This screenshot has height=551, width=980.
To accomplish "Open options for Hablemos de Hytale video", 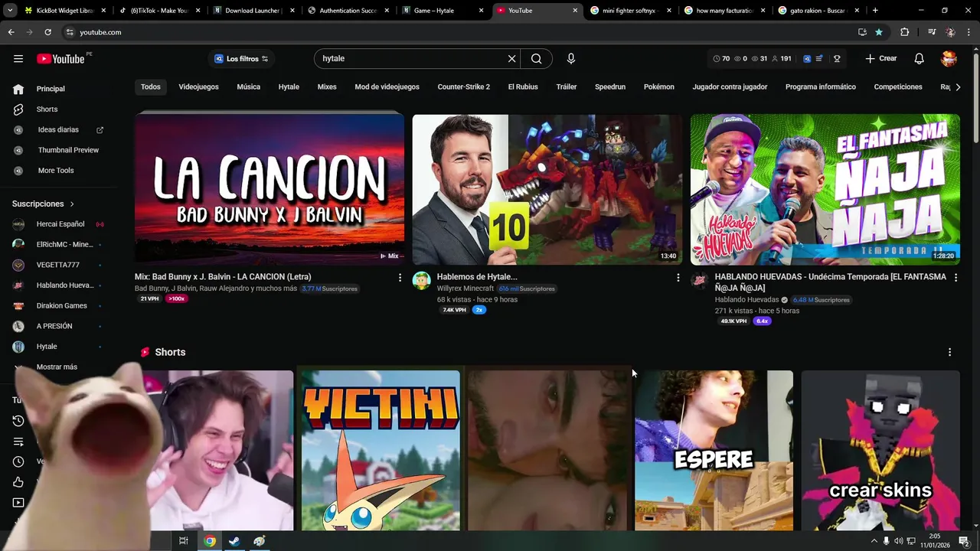I will click(x=678, y=278).
